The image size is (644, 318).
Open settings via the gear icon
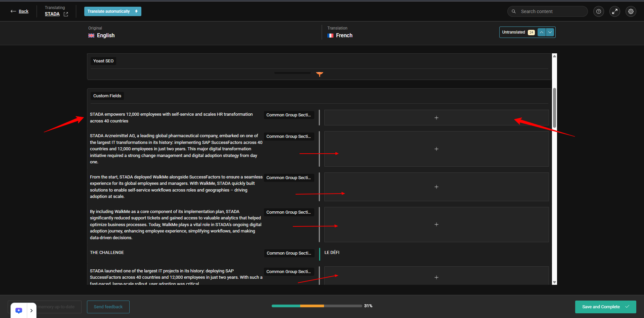tap(631, 11)
